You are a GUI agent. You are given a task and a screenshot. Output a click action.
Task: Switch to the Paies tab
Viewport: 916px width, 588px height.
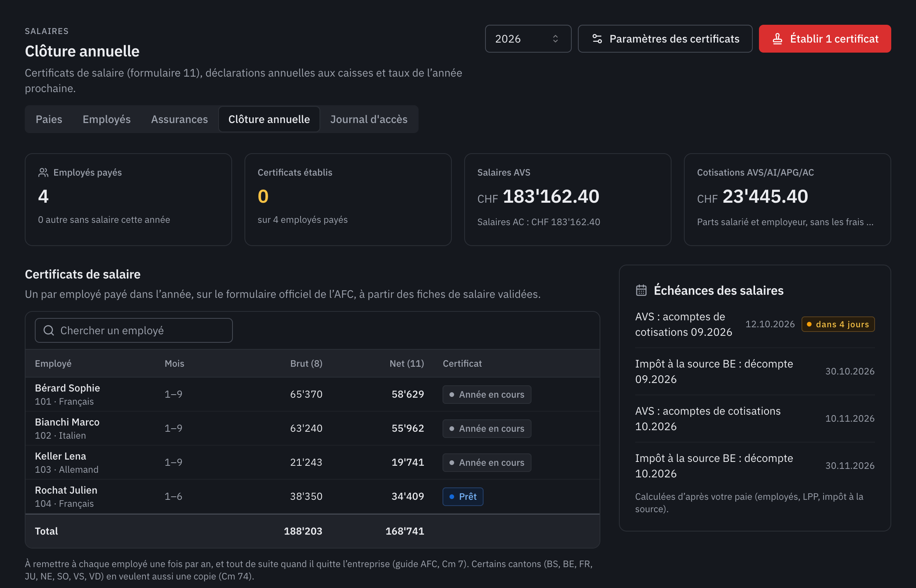(49, 119)
